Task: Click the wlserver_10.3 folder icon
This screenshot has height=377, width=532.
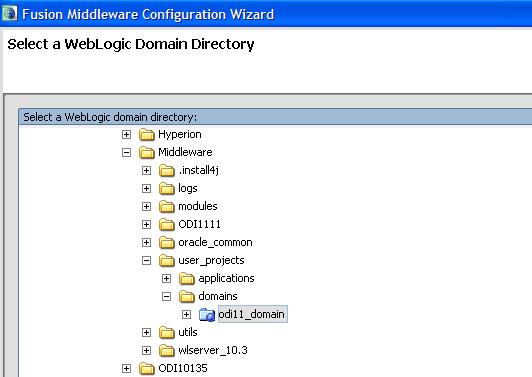Action: pyautogui.click(x=167, y=351)
